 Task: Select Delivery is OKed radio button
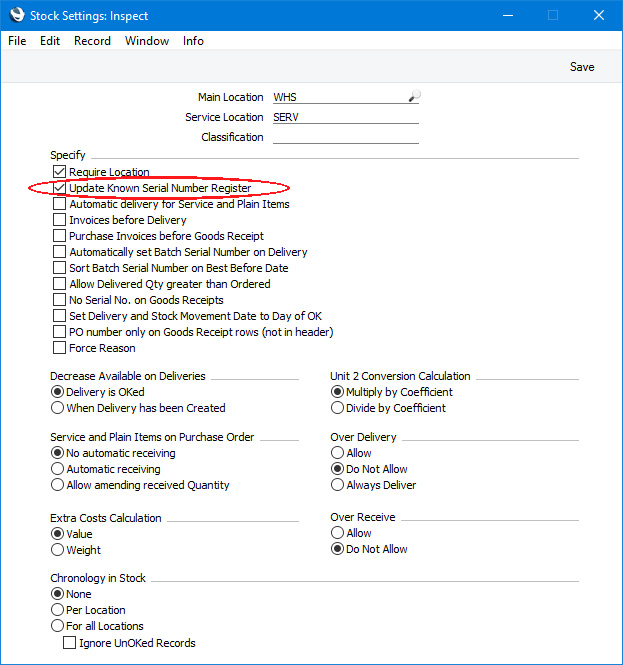pos(57,392)
